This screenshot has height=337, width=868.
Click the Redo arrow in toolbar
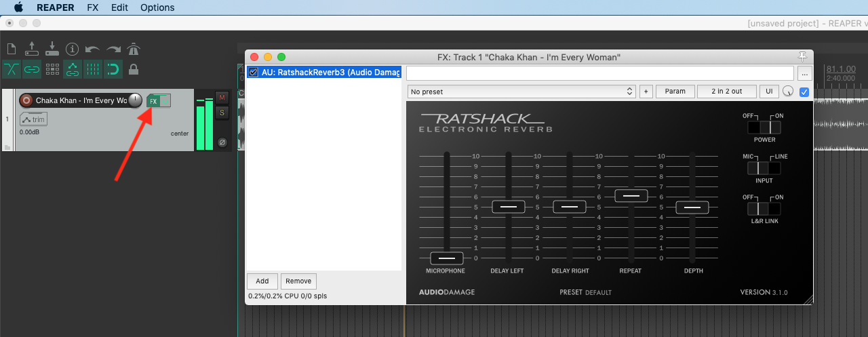point(113,49)
